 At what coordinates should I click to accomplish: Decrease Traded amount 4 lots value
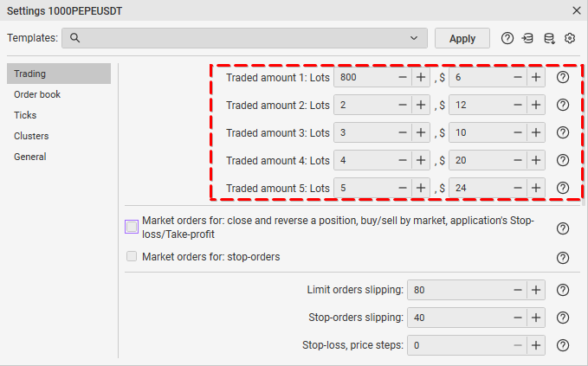pyautogui.click(x=403, y=160)
